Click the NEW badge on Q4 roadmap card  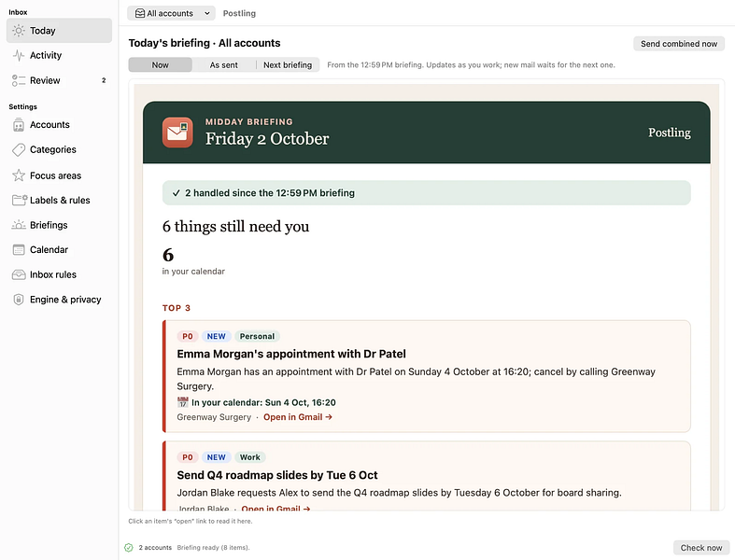(216, 457)
